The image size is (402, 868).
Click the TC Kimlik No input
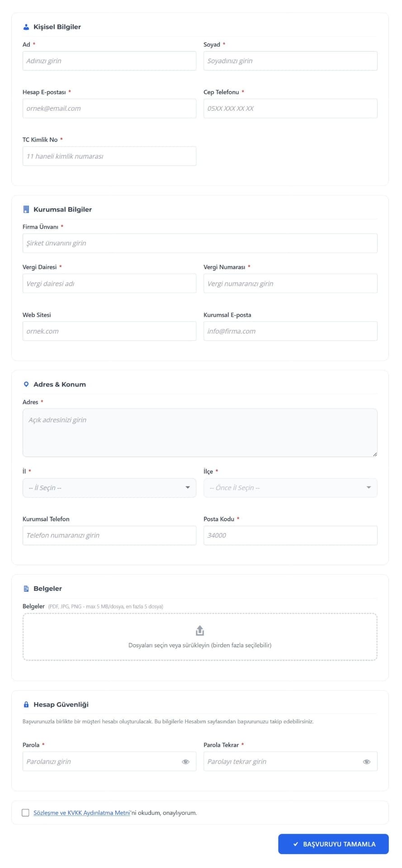coord(109,156)
